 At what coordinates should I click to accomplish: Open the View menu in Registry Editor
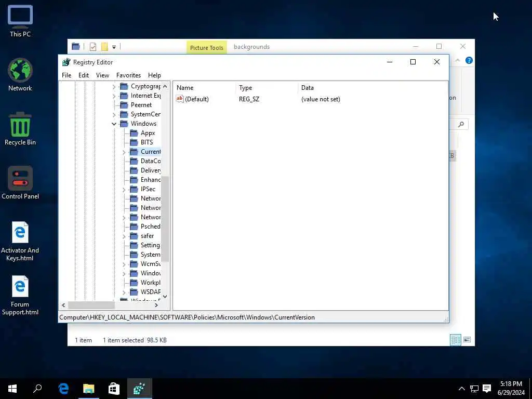[x=102, y=75]
